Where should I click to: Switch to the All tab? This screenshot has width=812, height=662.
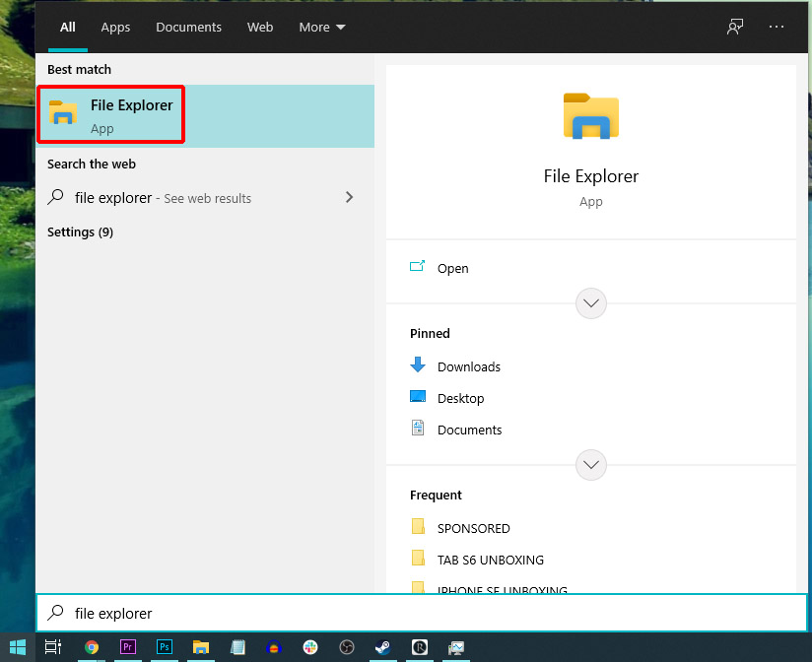coord(68,27)
